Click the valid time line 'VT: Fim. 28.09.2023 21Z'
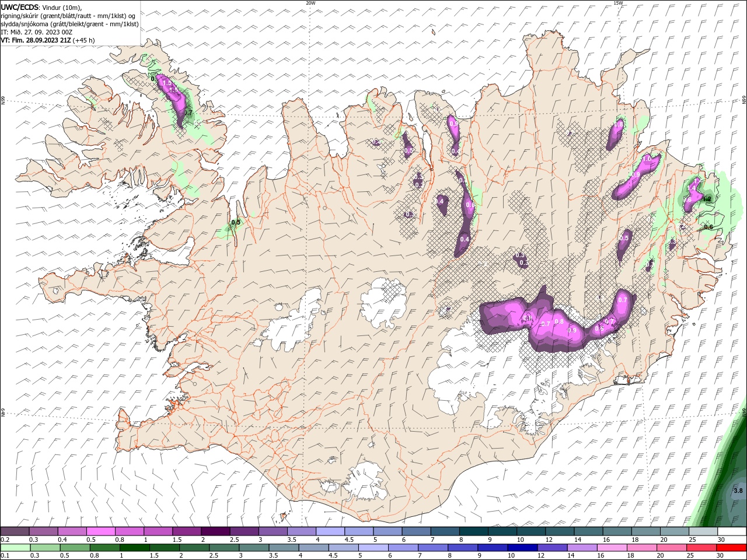This screenshot has width=747, height=560. (36, 40)
